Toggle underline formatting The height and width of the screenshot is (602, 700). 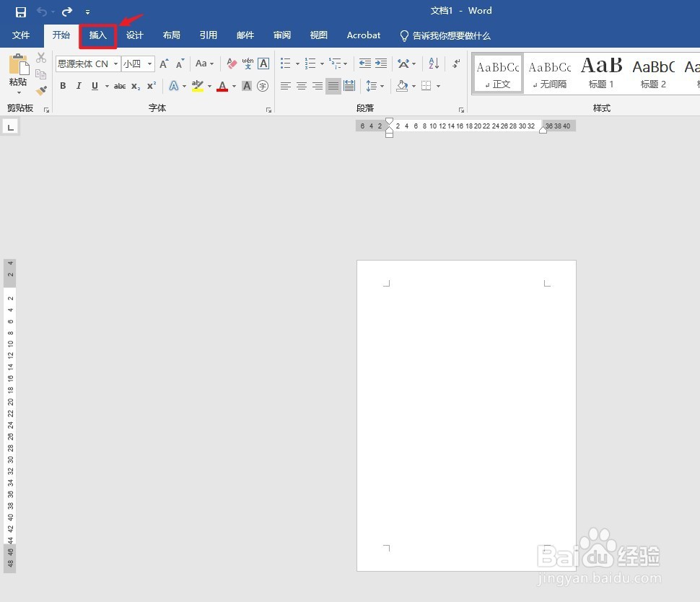point(95,86)
